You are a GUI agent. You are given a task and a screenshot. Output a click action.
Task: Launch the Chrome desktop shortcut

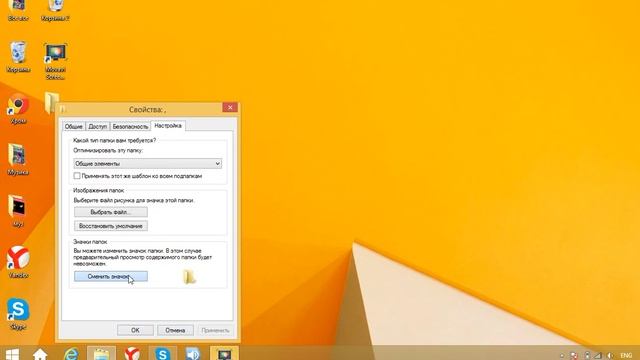18,108
